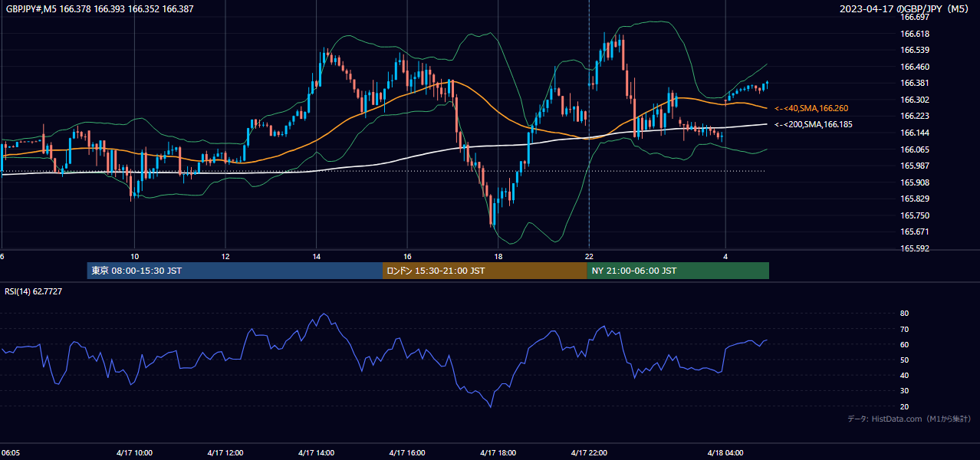Screen dimensions: 980x460
Task: Click the 4/18 04:00 time axis label
Action: pyautogui.click(x=725, y=453)
